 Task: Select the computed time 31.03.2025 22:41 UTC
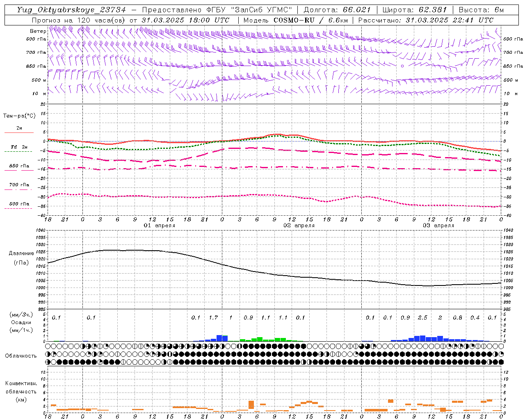(x=450, y=20)
